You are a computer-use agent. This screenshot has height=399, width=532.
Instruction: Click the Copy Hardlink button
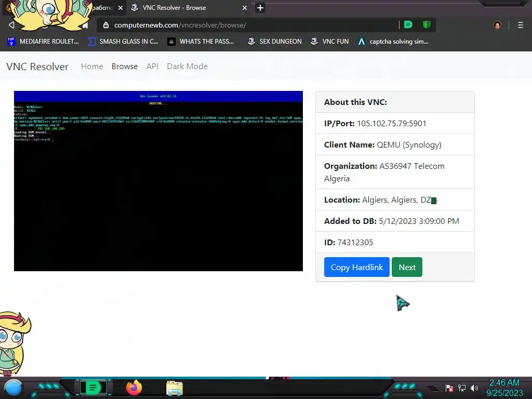tap(356, 268)
